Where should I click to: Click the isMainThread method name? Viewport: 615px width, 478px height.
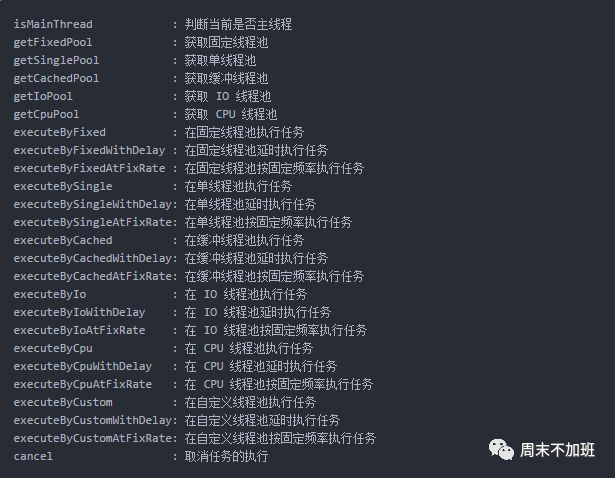click(x=52, y=24)
